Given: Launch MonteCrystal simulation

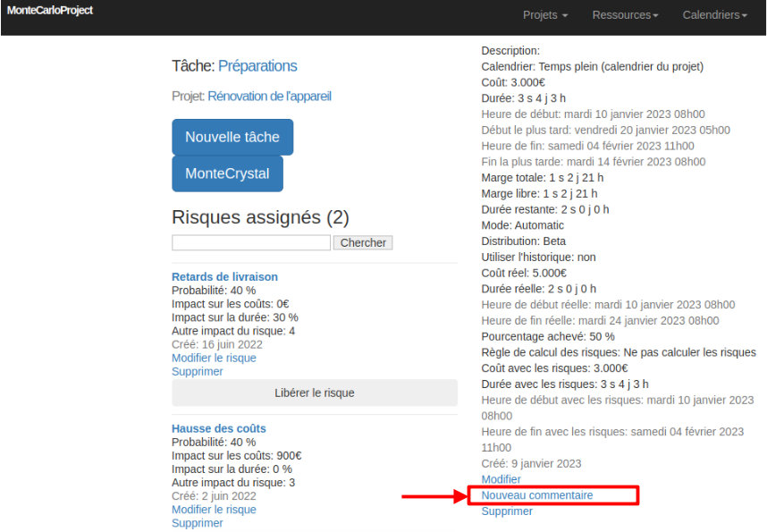Looking at the screenshot, I should tap(227, 173).
